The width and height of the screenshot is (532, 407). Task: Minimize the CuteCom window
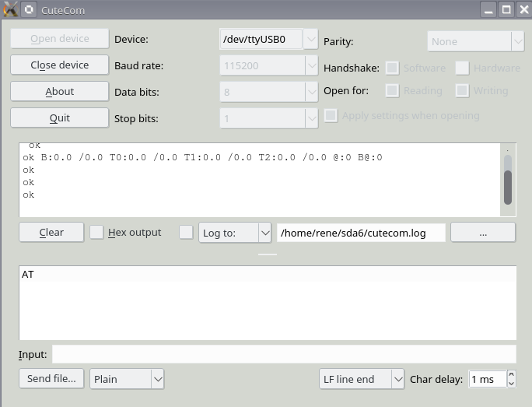pyautogui.click(x=488, y=10)
